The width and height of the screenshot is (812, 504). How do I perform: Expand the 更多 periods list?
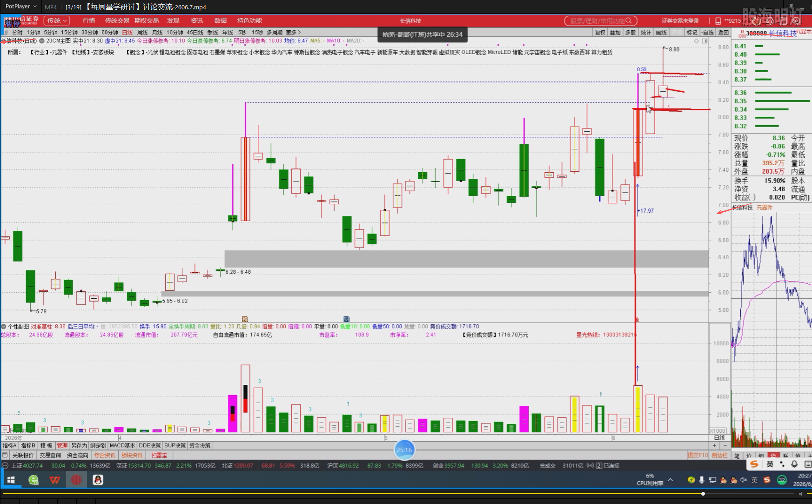tap(293, 33)
